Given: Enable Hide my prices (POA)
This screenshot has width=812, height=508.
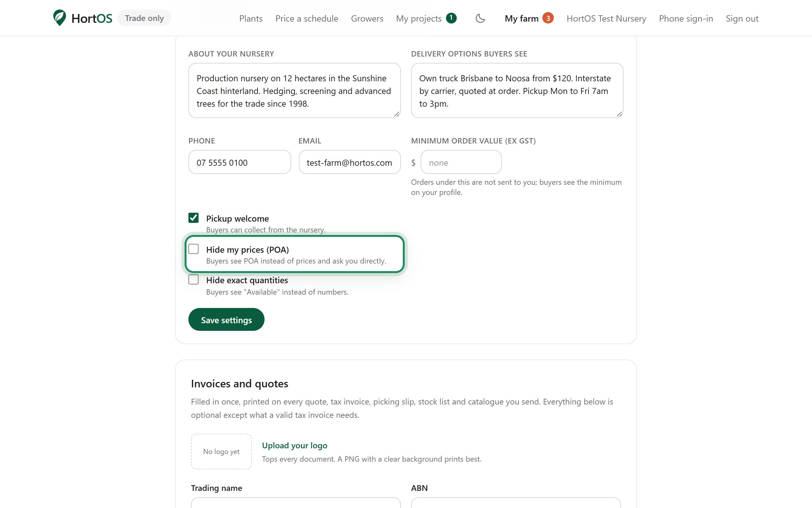Looking at the screenshot, I should click(193, 249).
